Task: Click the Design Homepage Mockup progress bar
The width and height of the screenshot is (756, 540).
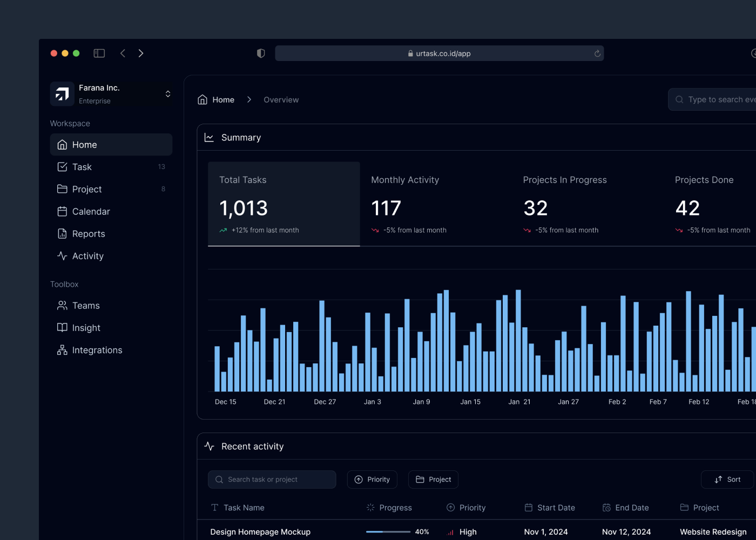Action: click(388, 532)
